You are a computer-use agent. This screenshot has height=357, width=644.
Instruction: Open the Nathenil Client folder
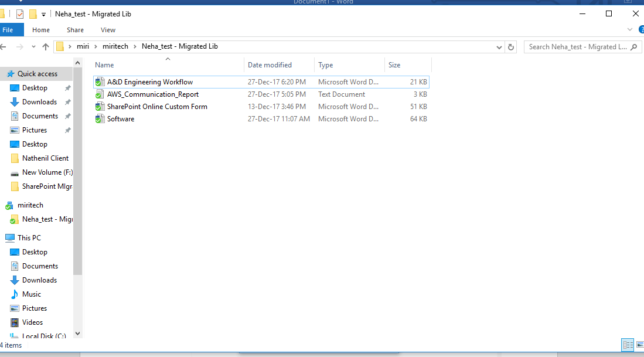(x=42, y=158)
